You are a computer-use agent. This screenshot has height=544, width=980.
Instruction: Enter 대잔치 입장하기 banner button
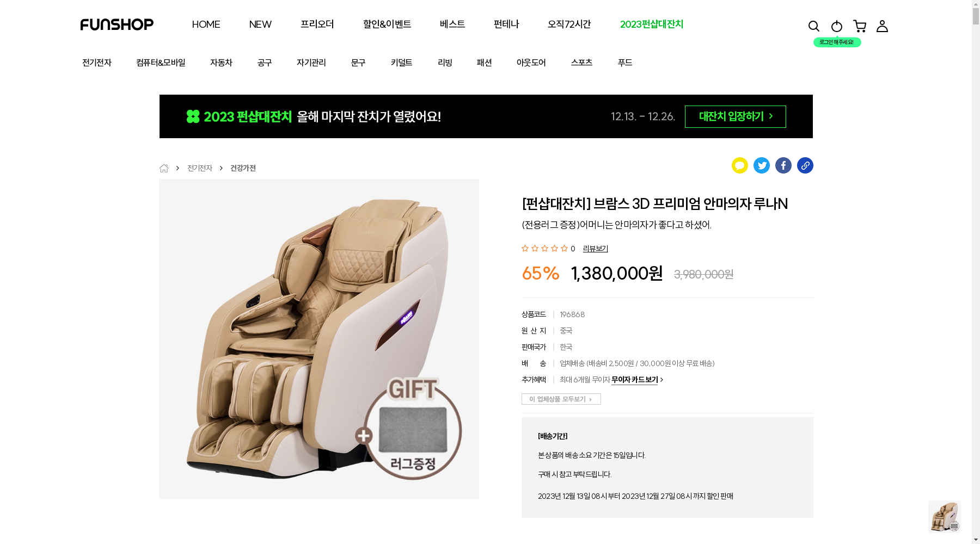click(736, 116)
